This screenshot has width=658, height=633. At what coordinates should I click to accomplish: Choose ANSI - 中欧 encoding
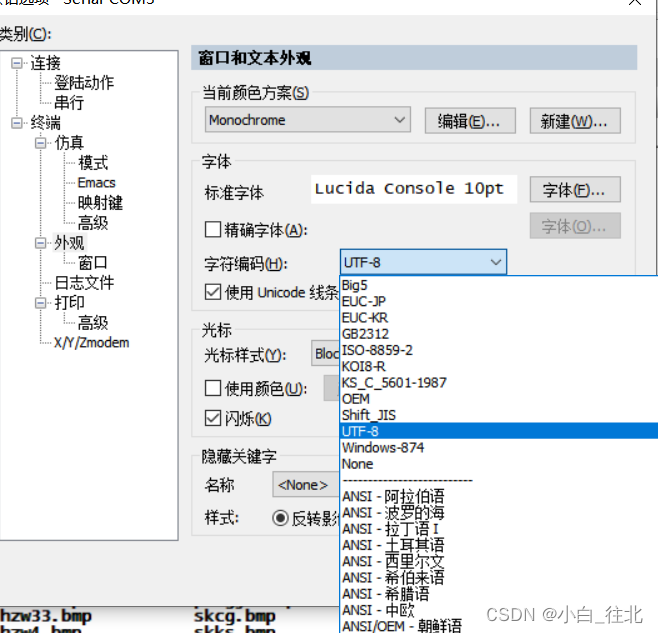tap(499, 610)
